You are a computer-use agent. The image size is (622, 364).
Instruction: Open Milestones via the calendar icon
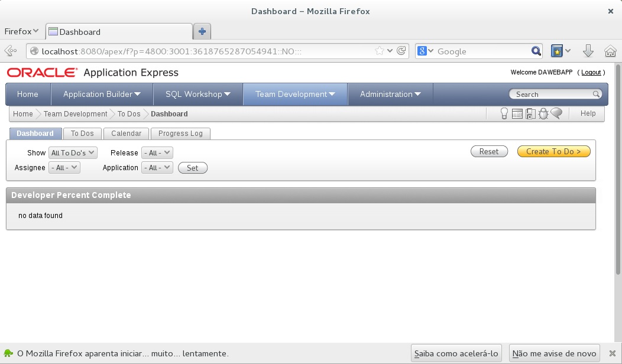tap(517, 113)
